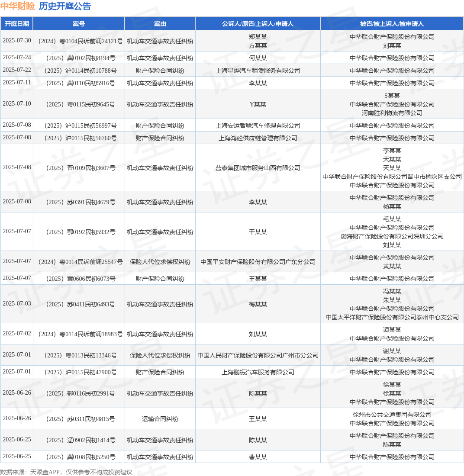This screenshot has height=476, width=464.
Task: Click the 开庭日期 column header
Action: point(17,24)
